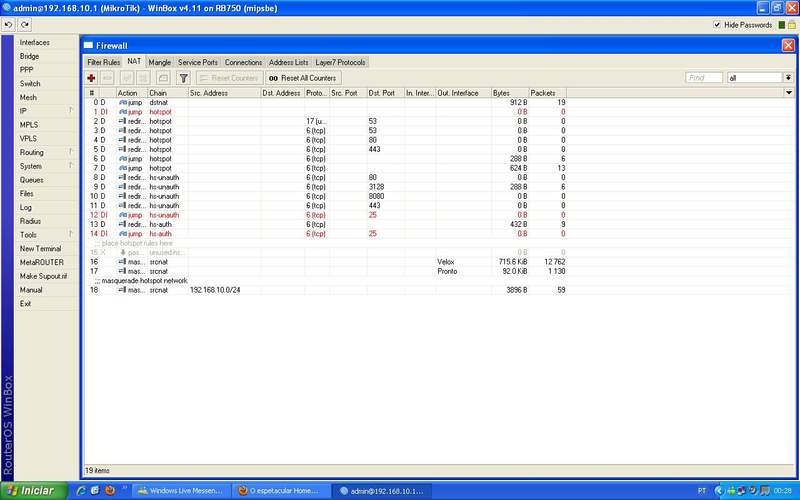This screenshot has height=500, width=800.
Task: Click the Remove rule minus icon
Action: click(108, 78)
